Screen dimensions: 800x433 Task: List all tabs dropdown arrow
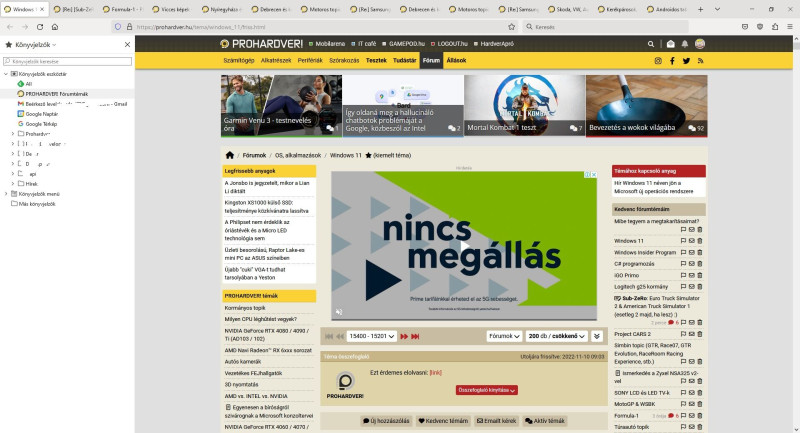(x=717, y=9)
